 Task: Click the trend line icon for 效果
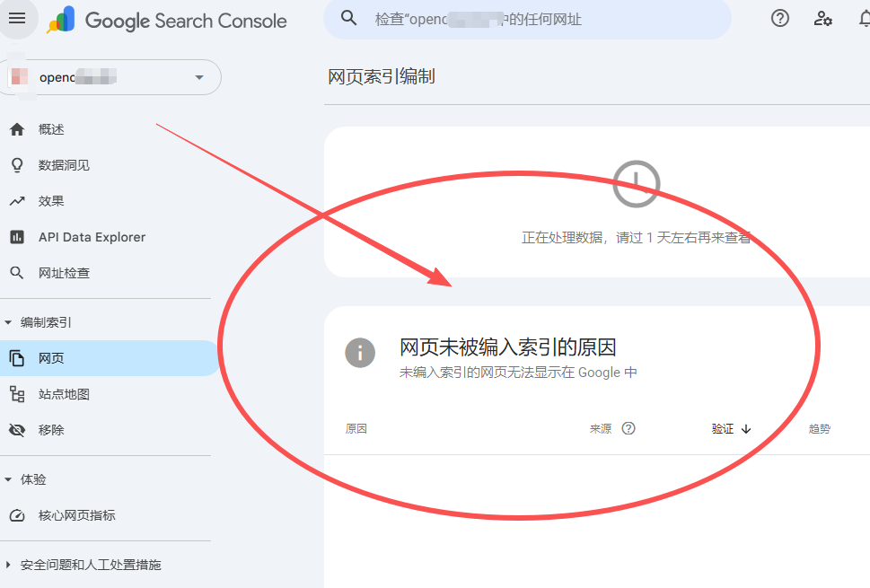point(17,201)
